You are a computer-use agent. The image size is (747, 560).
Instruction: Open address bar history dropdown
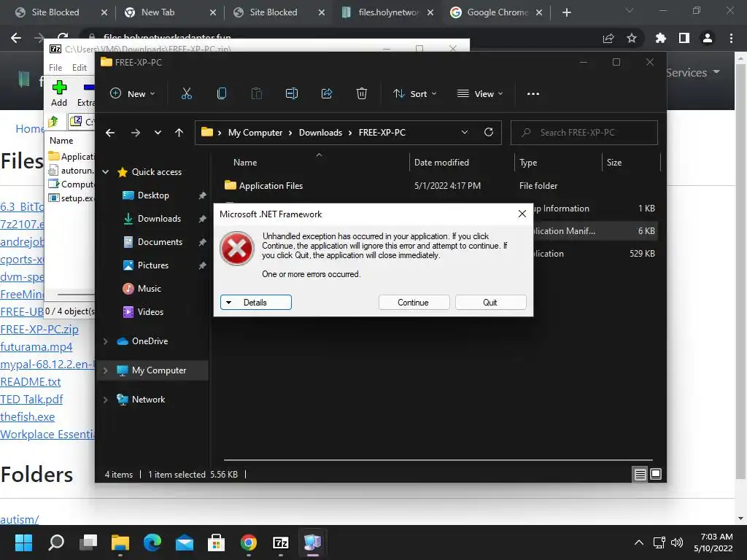465,133
